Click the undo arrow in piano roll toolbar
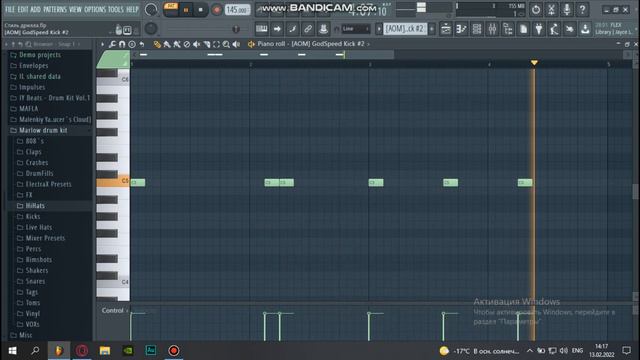 point(142,44)
